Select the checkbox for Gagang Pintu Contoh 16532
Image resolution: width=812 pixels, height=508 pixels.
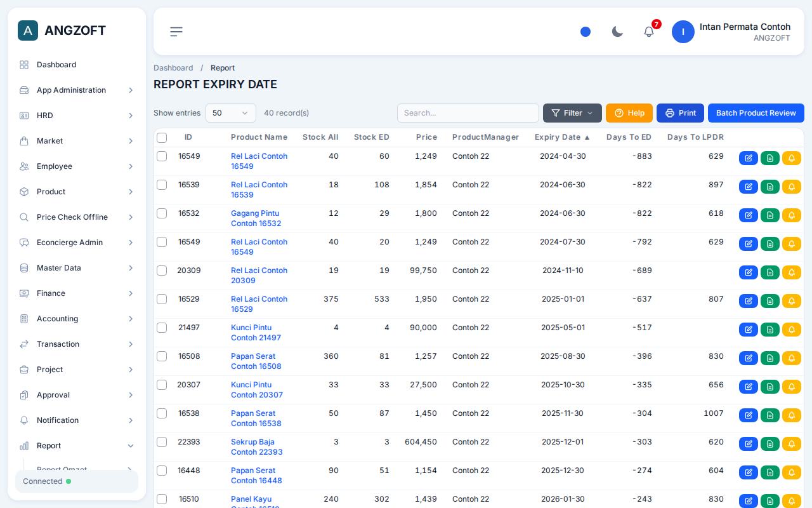(x=162, y=213)
